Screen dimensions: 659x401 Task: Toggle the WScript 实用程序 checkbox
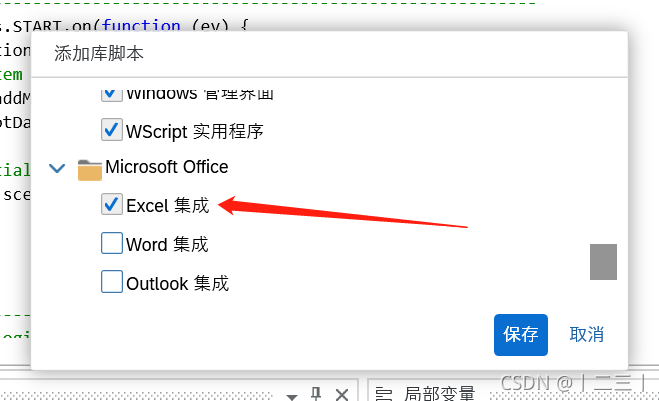point(112,129)
